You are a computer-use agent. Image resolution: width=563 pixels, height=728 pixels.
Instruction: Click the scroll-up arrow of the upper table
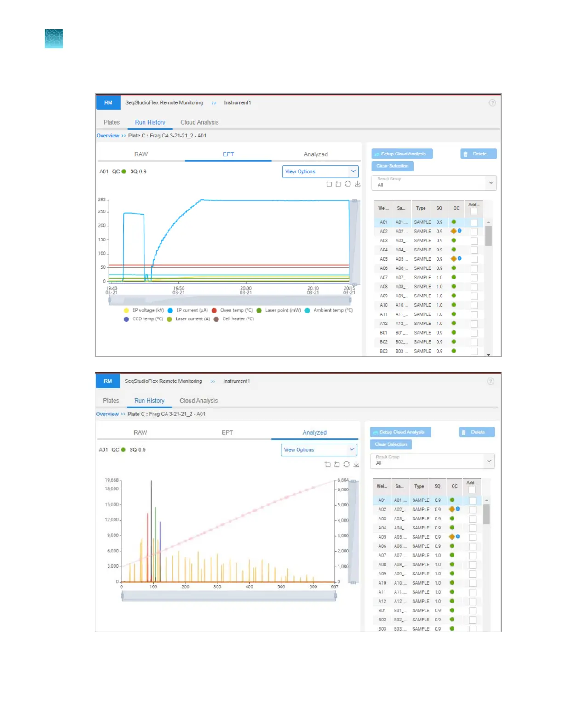(x=488, y=222)
